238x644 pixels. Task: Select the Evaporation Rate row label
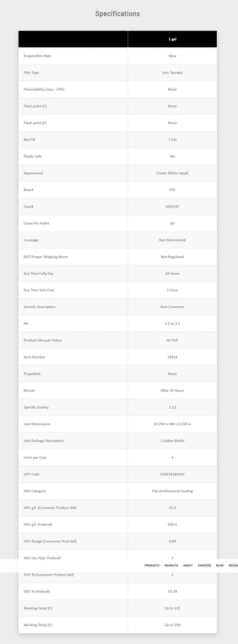(37, 56)
